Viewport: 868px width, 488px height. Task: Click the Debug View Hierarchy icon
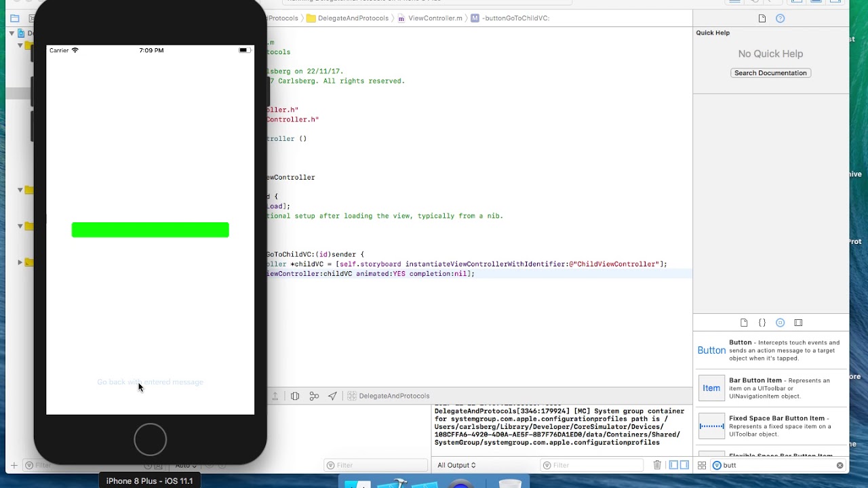[x=295, y=396]
